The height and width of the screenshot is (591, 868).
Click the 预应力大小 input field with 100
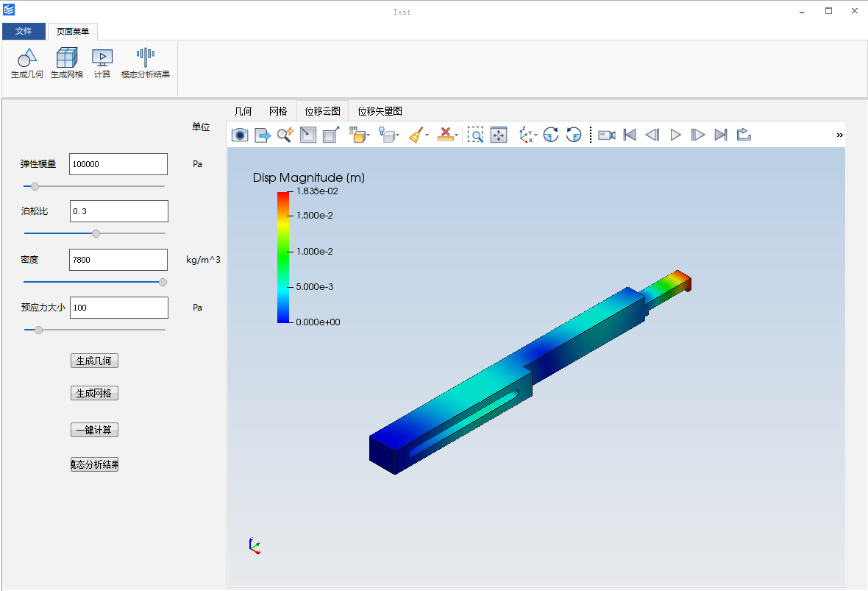pos(119,308)
